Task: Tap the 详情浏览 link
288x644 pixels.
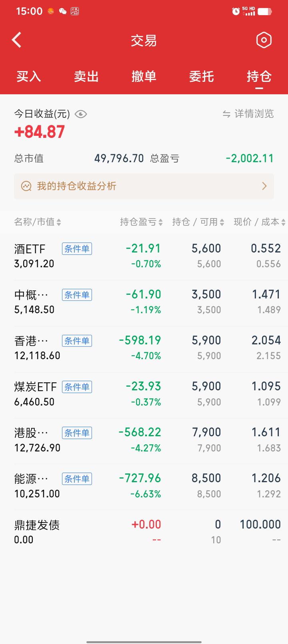Action: (254, 114)
